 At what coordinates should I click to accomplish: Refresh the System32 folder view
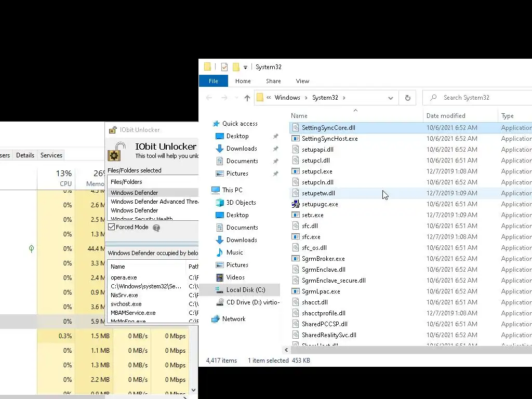407,98
